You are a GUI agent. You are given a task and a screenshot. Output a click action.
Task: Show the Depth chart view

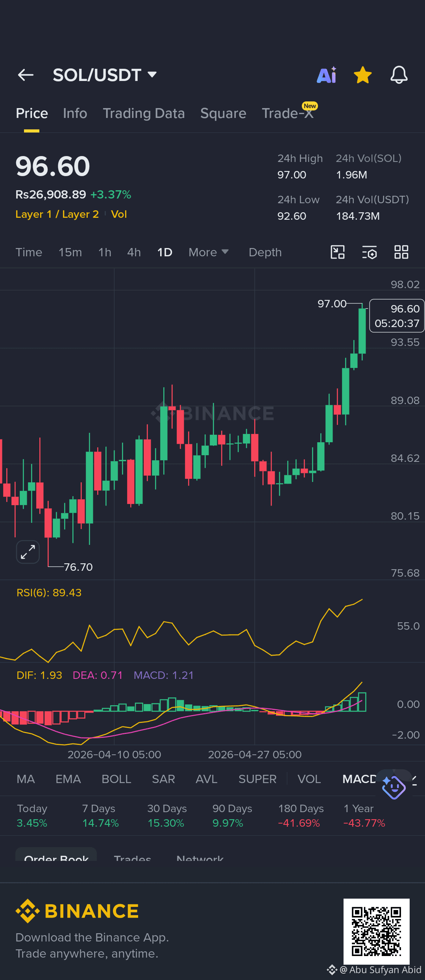265,252
